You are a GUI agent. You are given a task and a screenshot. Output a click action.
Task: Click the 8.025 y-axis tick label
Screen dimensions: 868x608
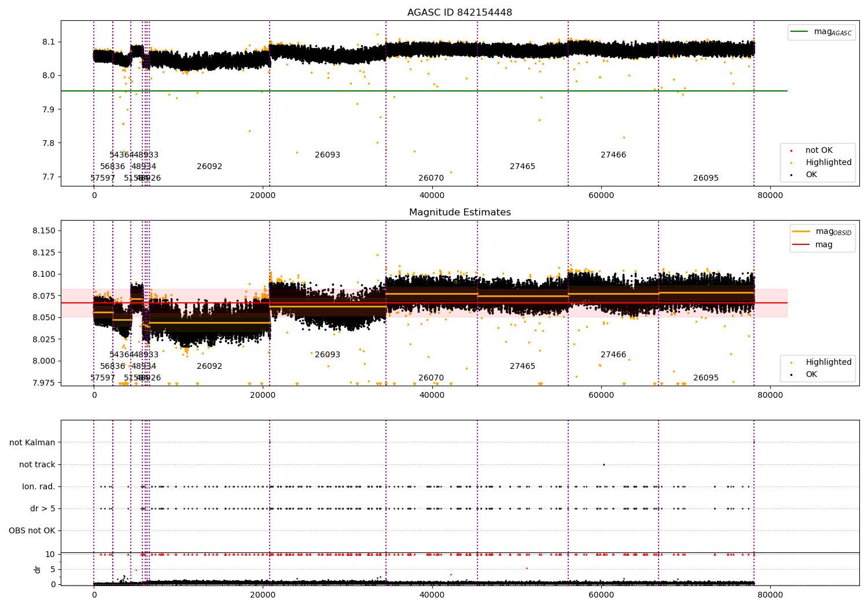[45, 339]
